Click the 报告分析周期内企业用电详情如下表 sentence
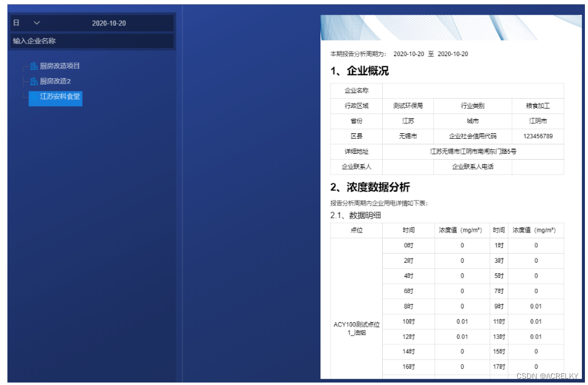This screenshot has width=588, height=385. pyautogui.click(x=379, y=204)
